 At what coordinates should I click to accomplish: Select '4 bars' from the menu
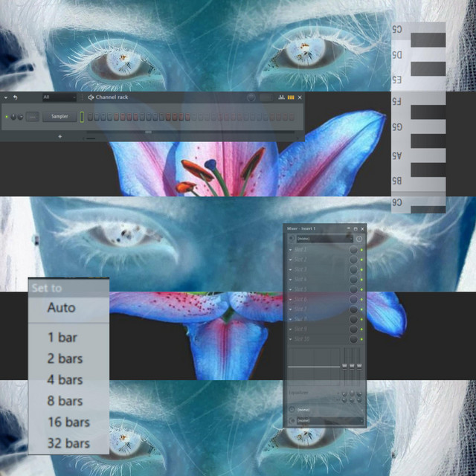pos(65,379)
